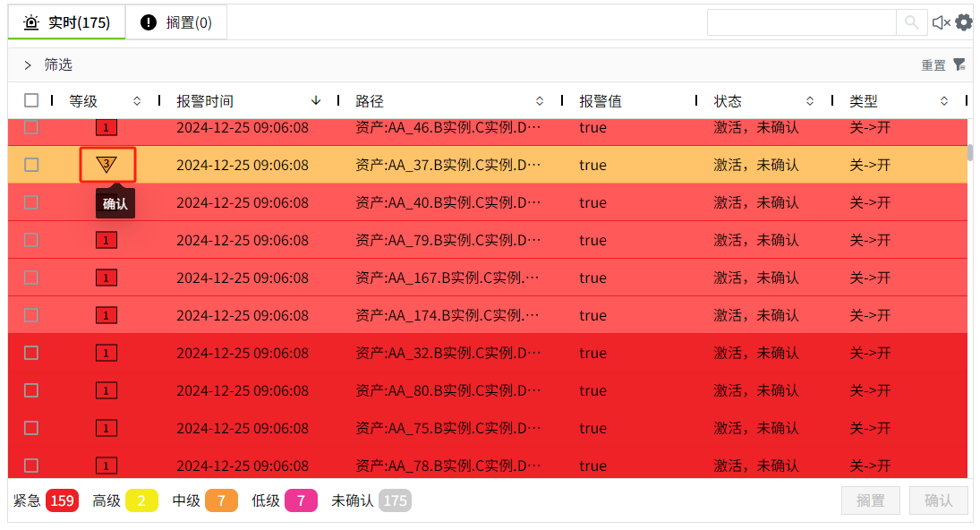This screenshot has height=530, width=980.
Task: Check the AA_37 row checkbox
Action: tap(31, 165)
